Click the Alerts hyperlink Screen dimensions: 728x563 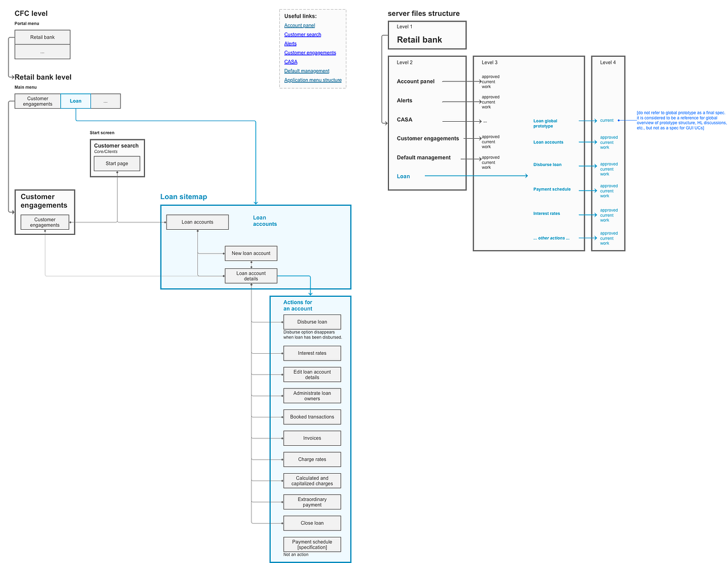point(290,43)
